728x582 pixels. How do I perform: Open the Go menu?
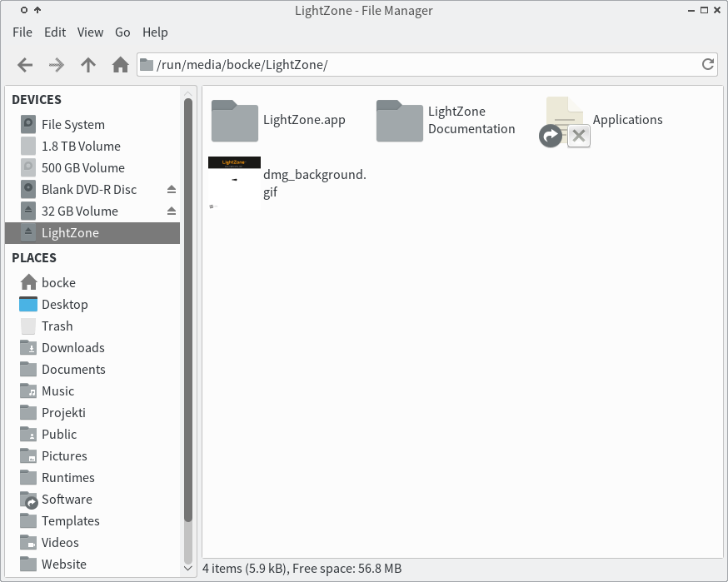122,32
